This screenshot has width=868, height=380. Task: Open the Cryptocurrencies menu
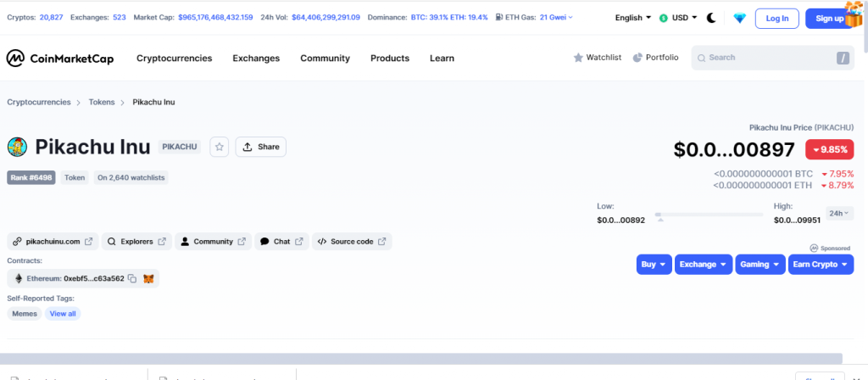[175, 59]
